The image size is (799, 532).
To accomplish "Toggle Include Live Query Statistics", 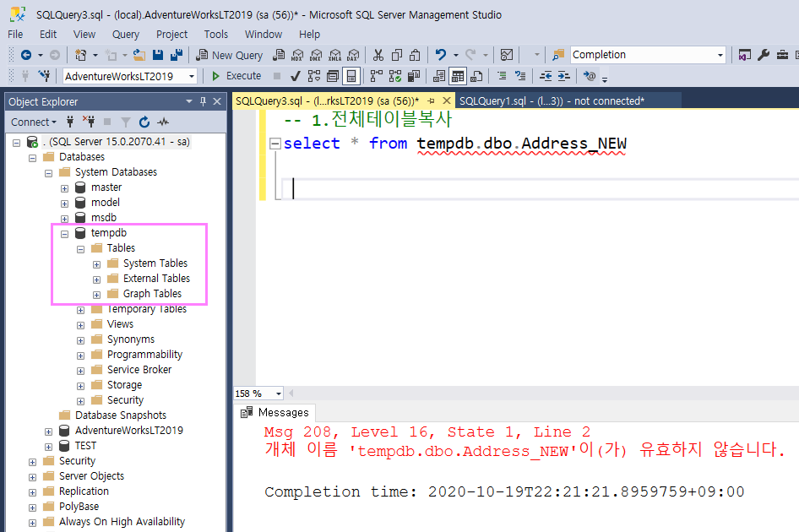I will [x=395, y=77].
